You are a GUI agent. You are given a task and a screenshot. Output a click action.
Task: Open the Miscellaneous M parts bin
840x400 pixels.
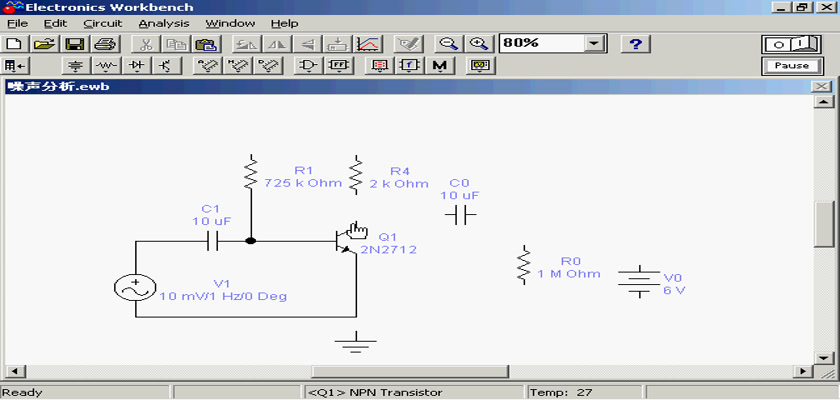pyautogui.click(x=439, y=66)
